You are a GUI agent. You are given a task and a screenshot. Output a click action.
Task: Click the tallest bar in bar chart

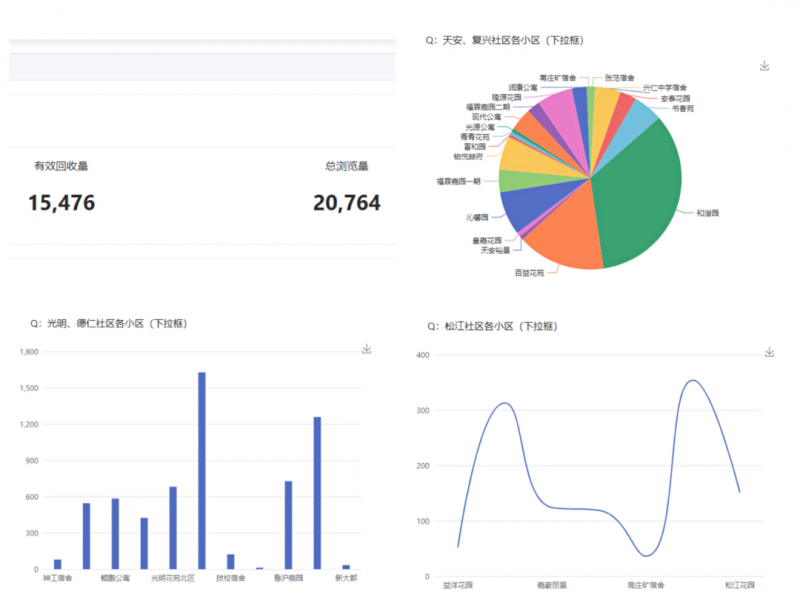202,470
